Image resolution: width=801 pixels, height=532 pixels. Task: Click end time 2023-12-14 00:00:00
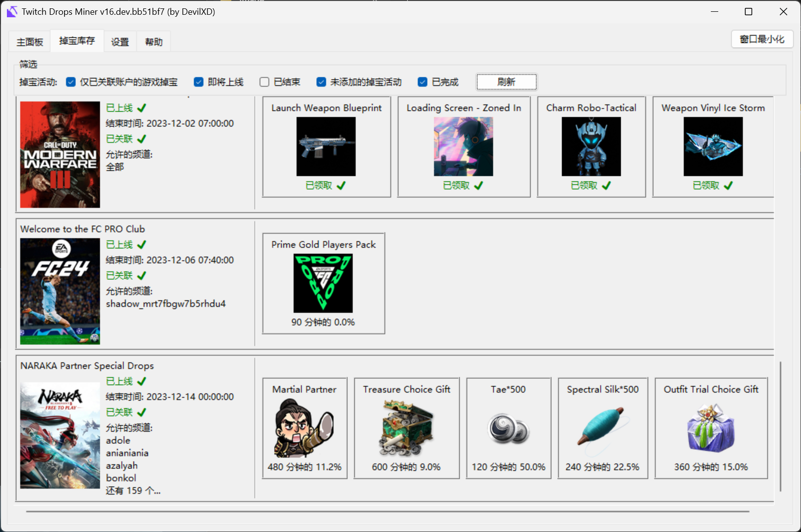(190, 397)
